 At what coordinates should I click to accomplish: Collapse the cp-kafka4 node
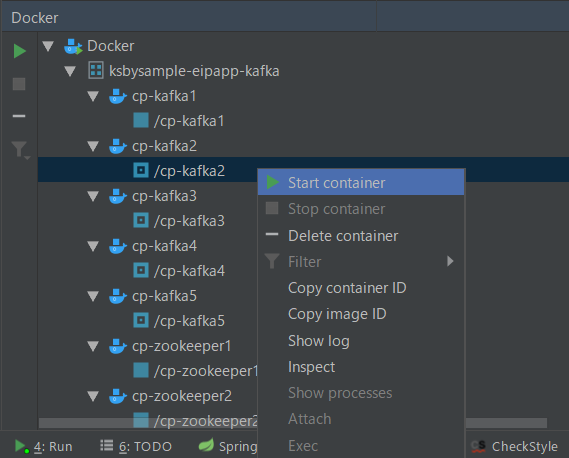click(x=93, y=246)
